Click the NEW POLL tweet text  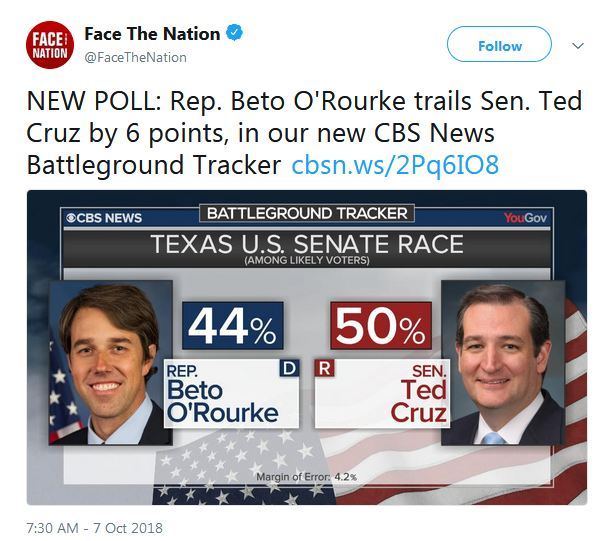click(300, 133)
